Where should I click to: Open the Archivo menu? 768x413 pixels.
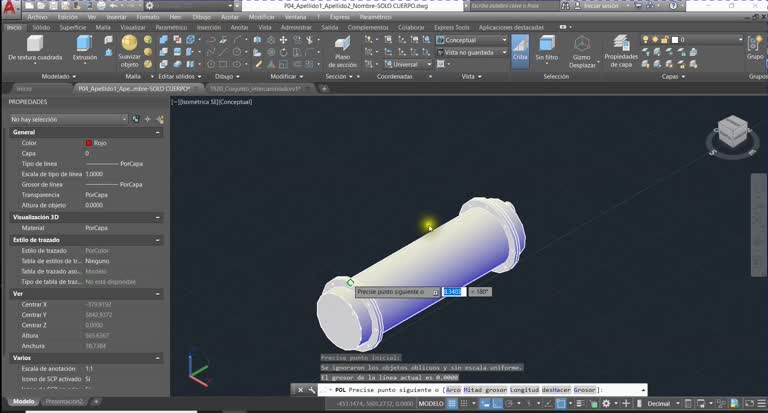[38, 17]
